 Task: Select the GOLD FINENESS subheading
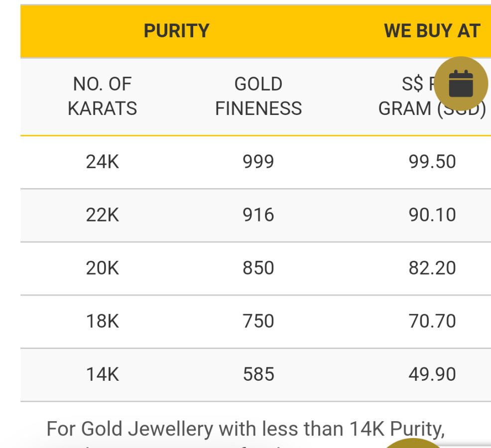258,96
